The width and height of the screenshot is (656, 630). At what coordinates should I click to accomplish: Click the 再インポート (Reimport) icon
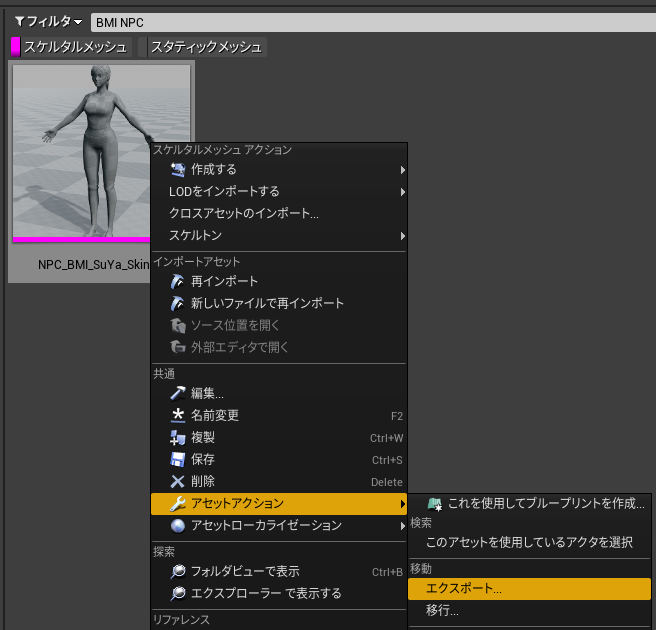pos(177,282)
